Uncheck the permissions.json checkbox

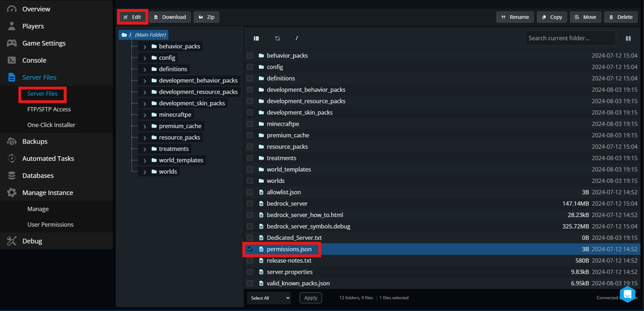click(250, 249)
